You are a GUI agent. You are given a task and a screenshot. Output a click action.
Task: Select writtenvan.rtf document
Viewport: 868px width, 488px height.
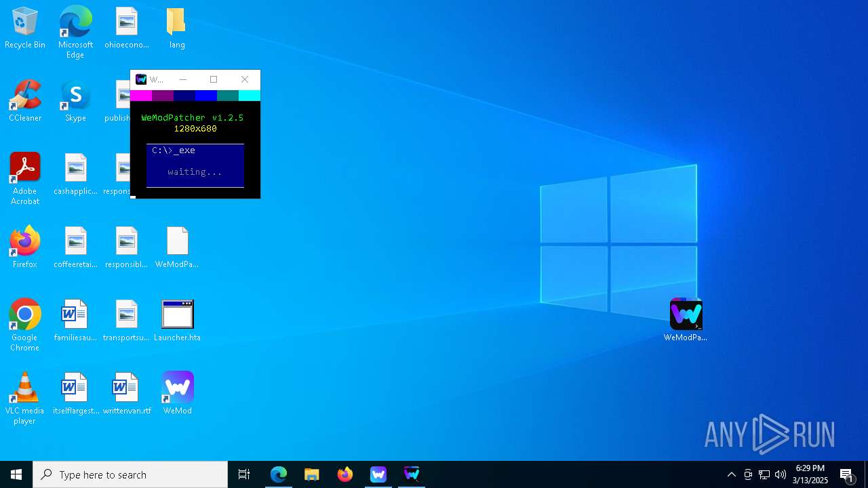(x=127, y=394)
